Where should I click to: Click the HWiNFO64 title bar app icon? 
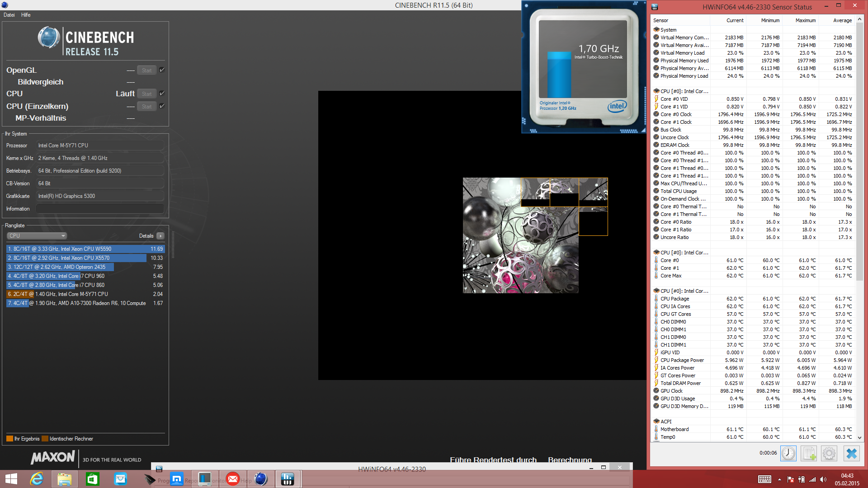(655, 7)
